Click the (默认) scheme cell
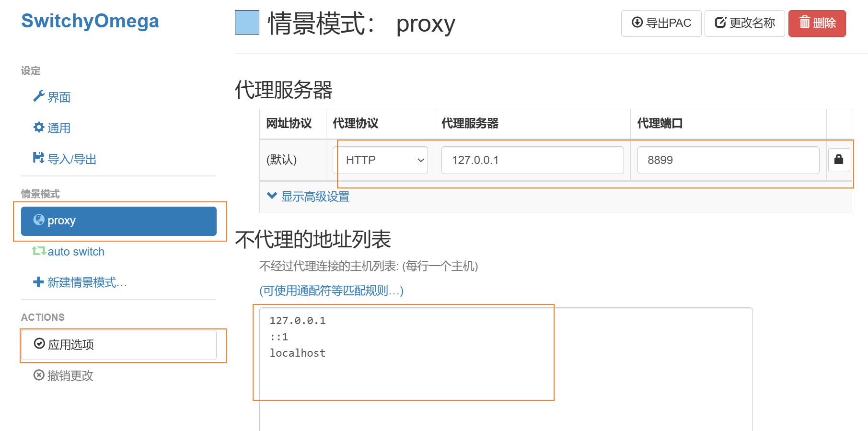 tap(293, 160)
